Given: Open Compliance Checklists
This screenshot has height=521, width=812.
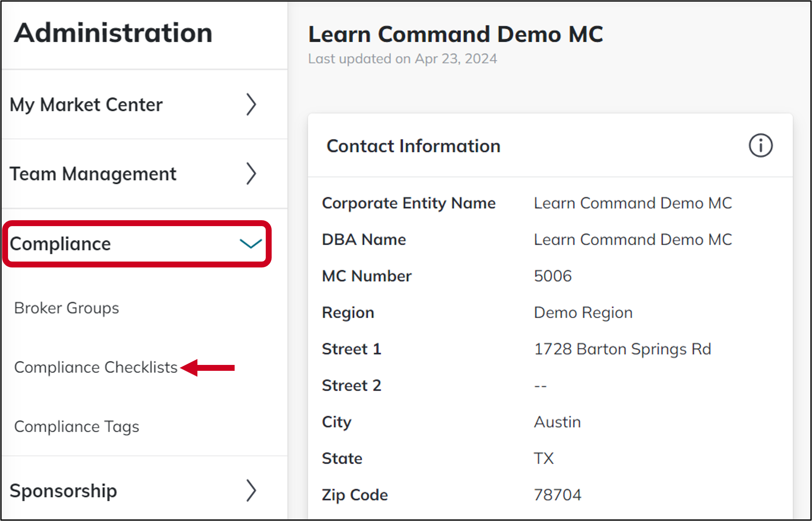Looking at the screenshot, I should (96, 367).
